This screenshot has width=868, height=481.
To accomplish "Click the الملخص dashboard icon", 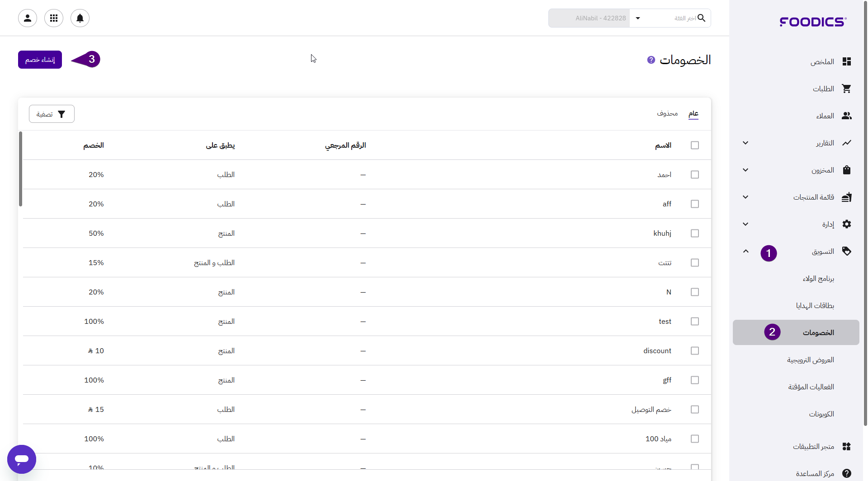I will pyautogui.click(x=847, y=62).
